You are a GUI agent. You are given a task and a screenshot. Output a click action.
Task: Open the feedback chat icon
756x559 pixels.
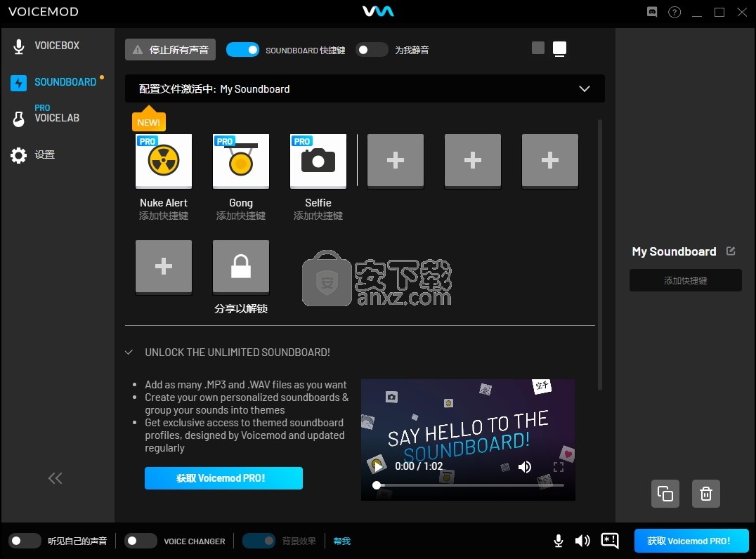pyautogui.click(x=610, y=541)
